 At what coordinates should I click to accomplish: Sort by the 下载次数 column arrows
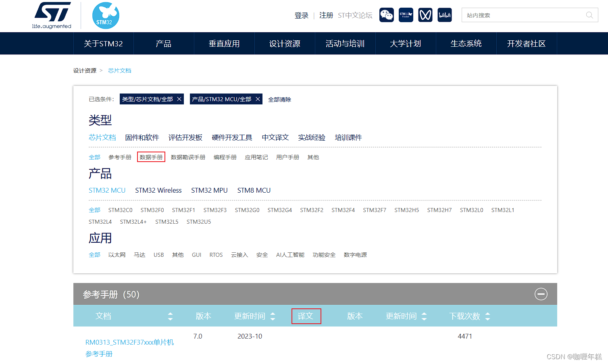point(487,316)
